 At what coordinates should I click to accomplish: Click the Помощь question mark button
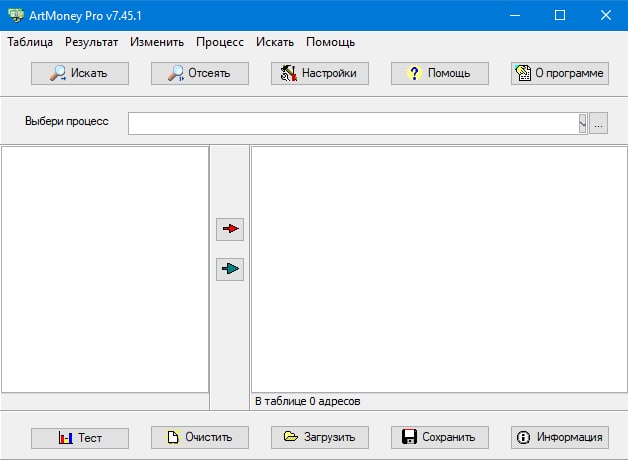[440, 73]
